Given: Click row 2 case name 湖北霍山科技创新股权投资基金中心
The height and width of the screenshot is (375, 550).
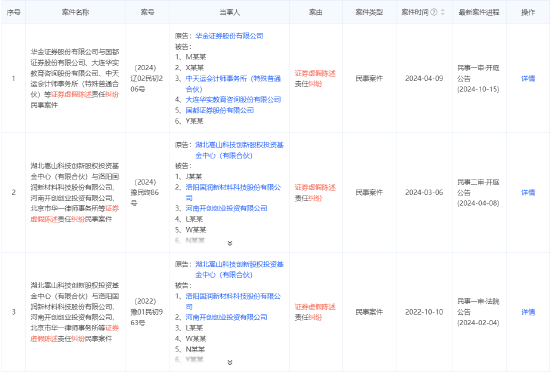Looking at the screenshot, I should pos(75,193).
